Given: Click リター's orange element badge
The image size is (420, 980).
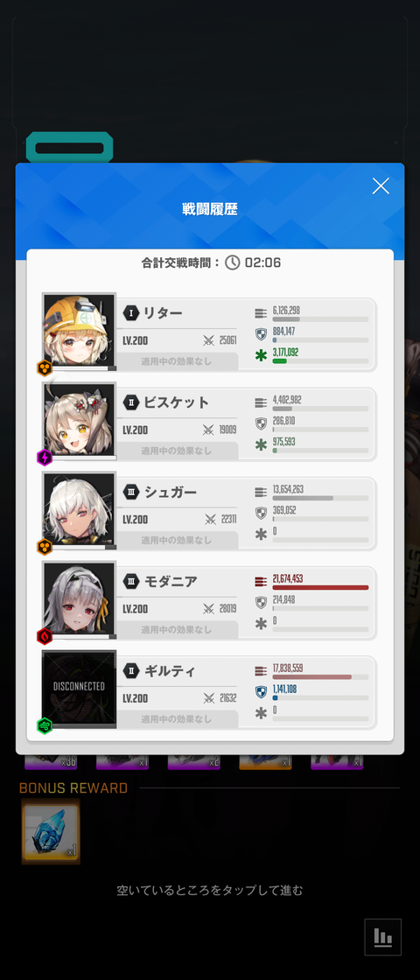Looking at the screenshot, I should pos(45,368).
